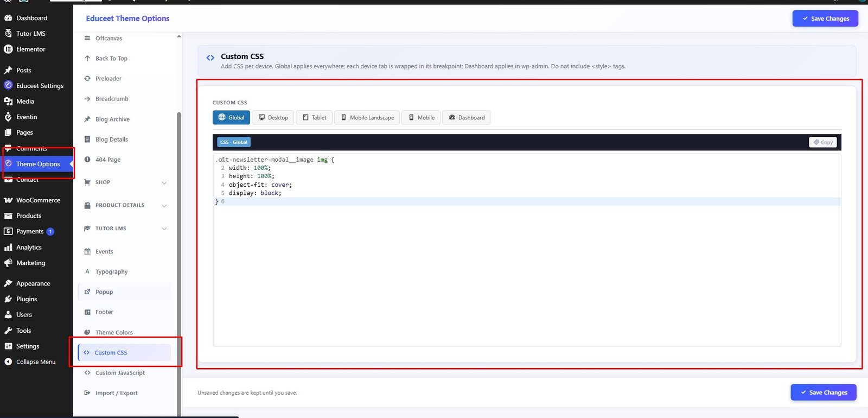The height and width of the screenshot is (418, 868).
Task: Open the Dashboard menu in WordPress sidebar
Action: (x=31, y=18)
